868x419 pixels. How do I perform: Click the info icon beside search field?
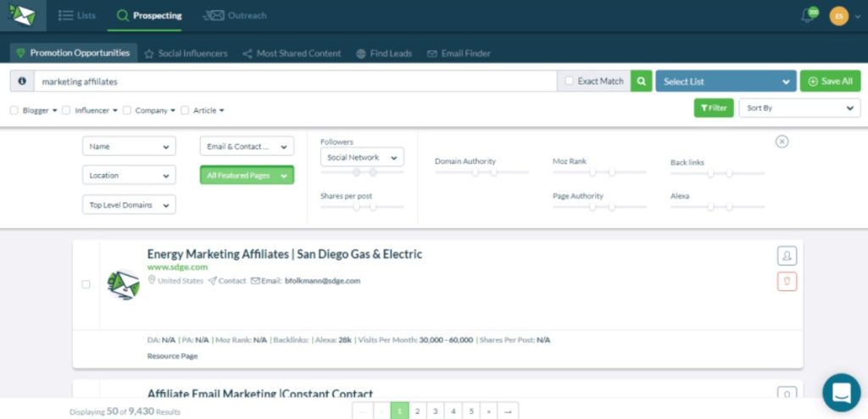click(22, 81)
